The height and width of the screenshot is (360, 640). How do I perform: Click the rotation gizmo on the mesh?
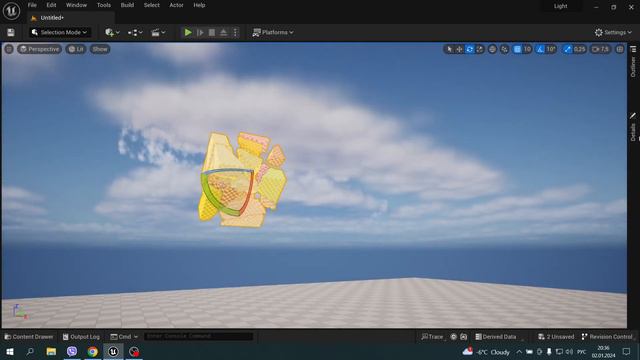point(227,192)
